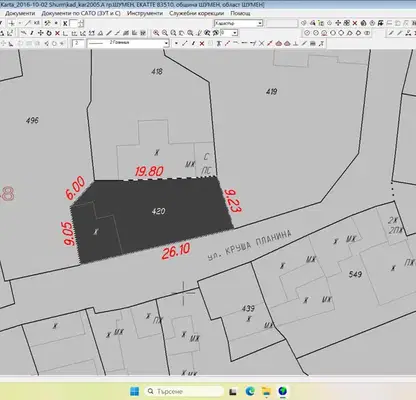Open File Explorer from the taskbar
The width and height of the screenshot is (416, 400).
pyautogui.click(x=266, y=391)
